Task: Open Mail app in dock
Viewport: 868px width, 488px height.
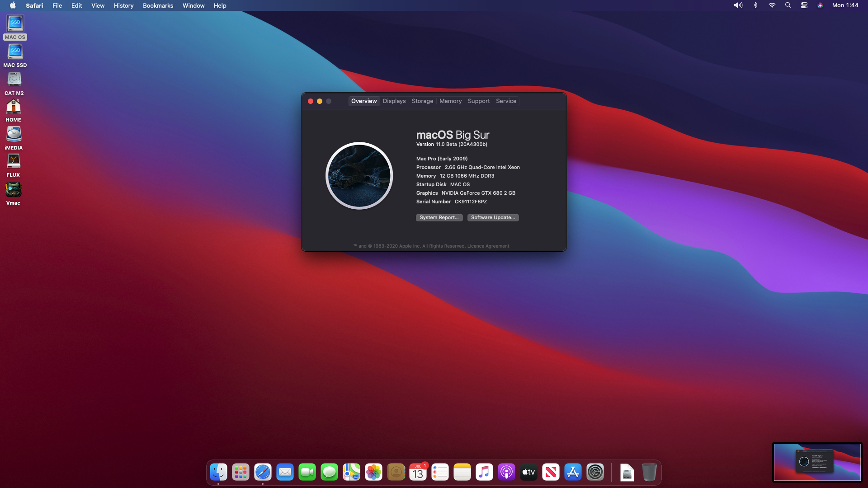Action: pos(285,472)
